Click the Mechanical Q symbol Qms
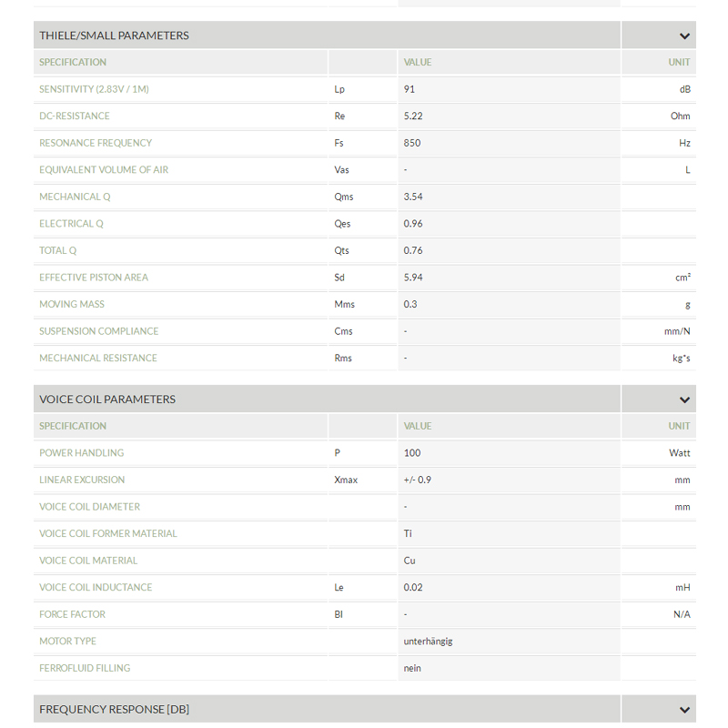Viewport: 728px width, 728px height. (x=343, y=197)
